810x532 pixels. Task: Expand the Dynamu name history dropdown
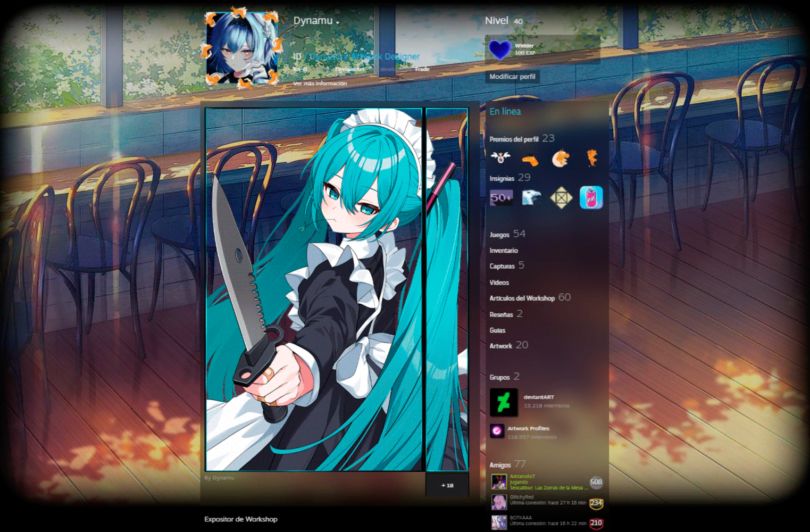coord(338,22)
